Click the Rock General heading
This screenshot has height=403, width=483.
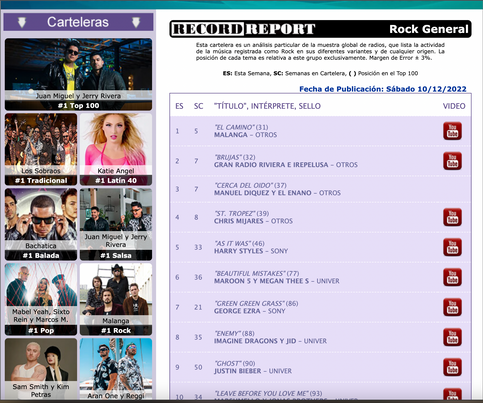[x=429, y=29]
